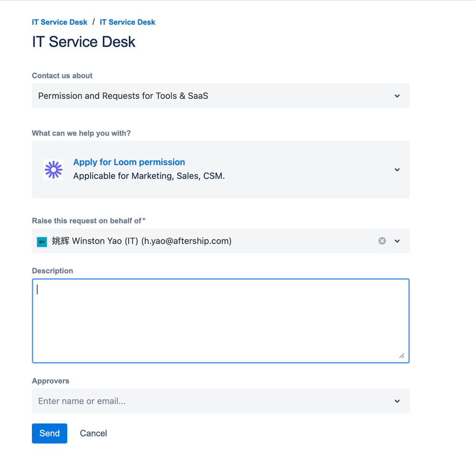Focus the Description text area
The width and height of the screenshot is (476, 476).
point(221,321)
